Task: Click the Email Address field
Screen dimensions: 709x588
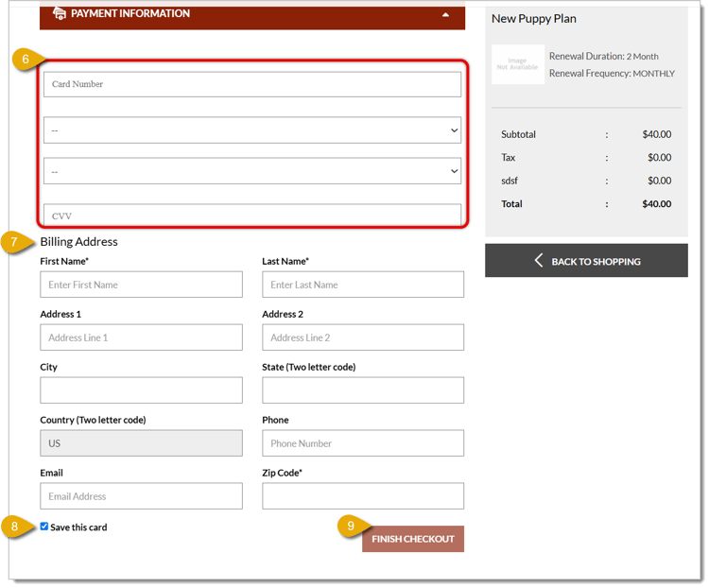Action: point(141,496)
